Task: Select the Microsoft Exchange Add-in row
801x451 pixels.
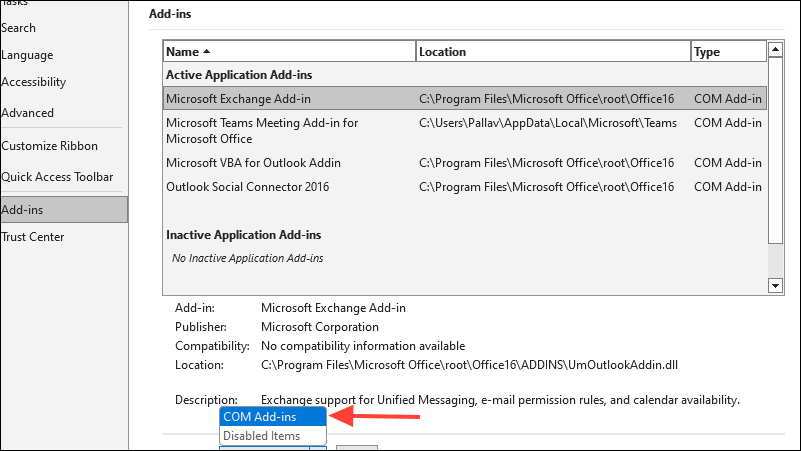Action: pos(465,99)
